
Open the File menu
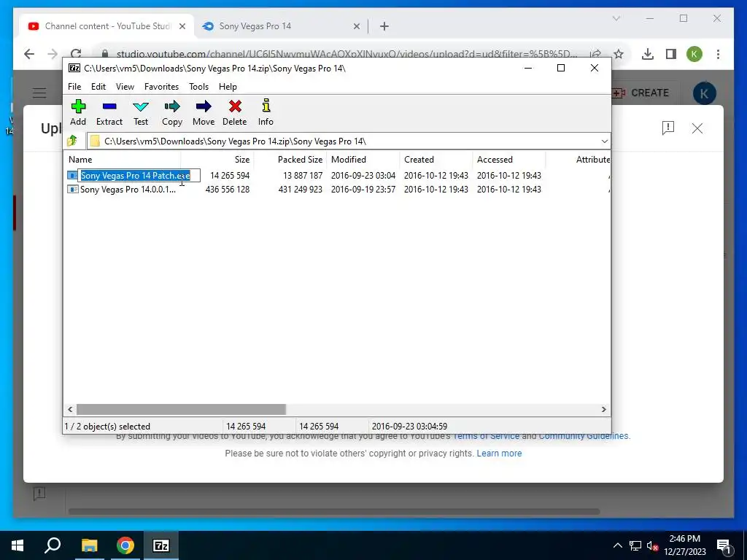[x=74, y=87]
